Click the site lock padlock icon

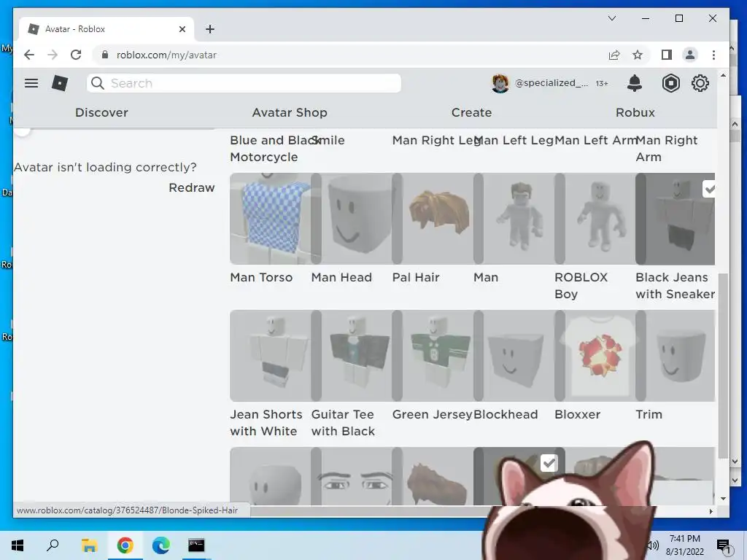(x=105, y=55)
